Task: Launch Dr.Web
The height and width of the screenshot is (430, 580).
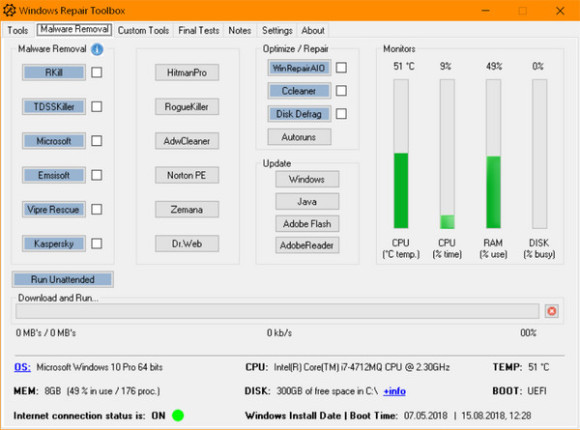Action: tap(187, 243)
